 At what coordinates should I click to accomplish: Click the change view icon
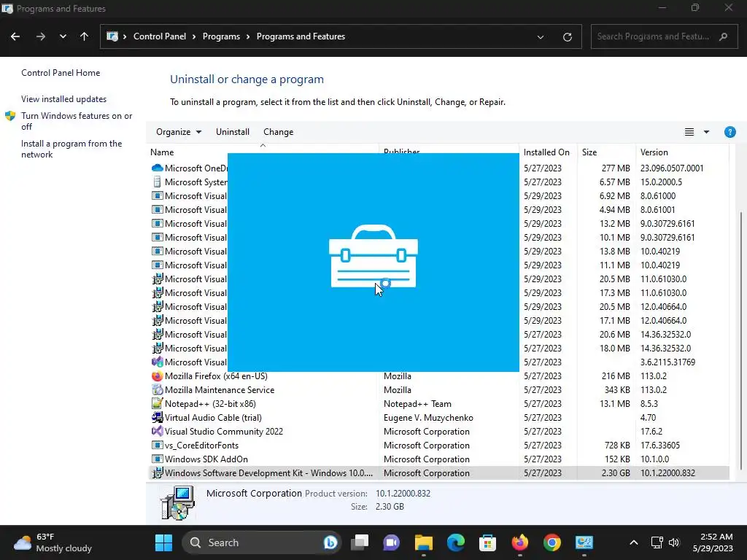(689, 132)
